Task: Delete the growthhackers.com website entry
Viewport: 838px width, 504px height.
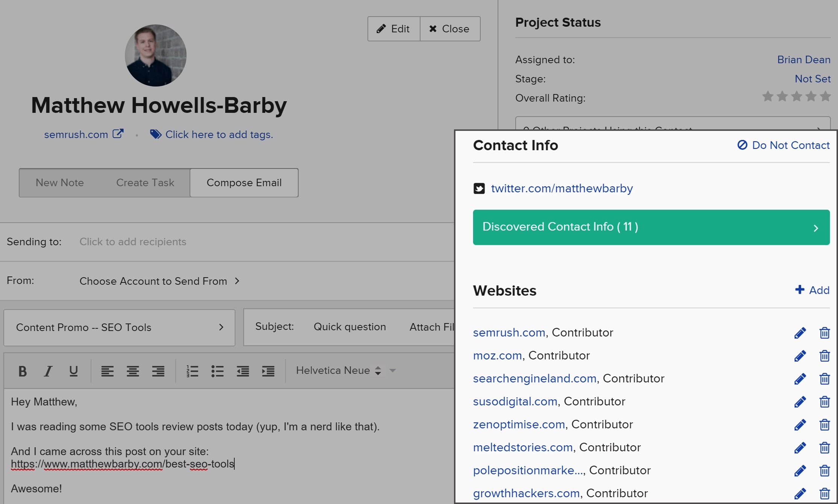Action: 824,493
